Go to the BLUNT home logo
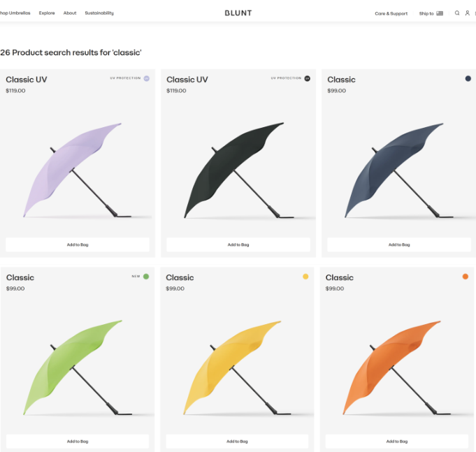The width and height of the screenshot is (476, 452). point(238,13)
